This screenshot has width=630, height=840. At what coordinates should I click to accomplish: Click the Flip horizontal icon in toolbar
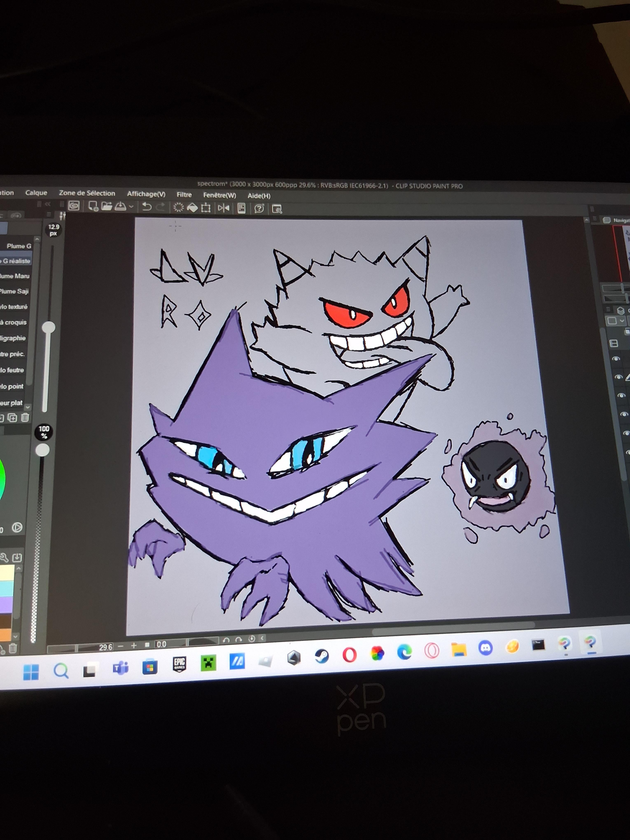tap(224, 208)
